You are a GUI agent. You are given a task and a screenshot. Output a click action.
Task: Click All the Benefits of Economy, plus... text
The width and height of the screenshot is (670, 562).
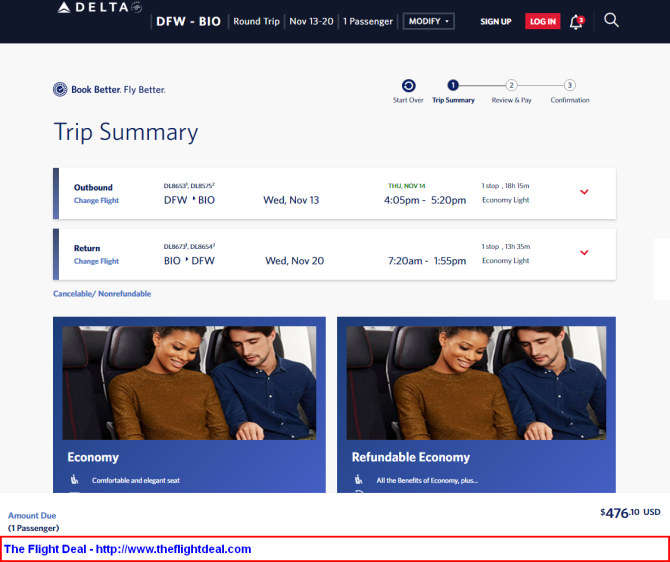427,480
